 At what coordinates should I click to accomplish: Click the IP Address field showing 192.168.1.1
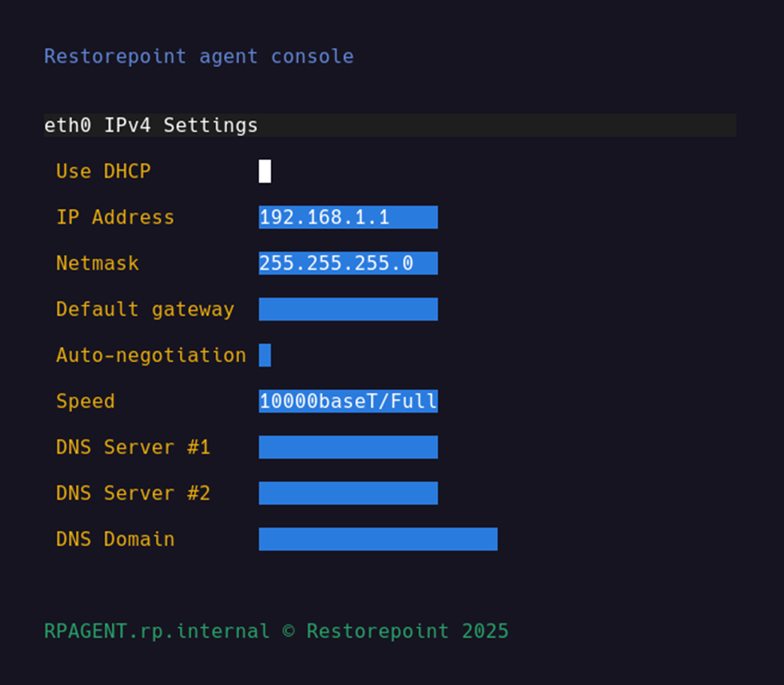(x=348, y=217)
